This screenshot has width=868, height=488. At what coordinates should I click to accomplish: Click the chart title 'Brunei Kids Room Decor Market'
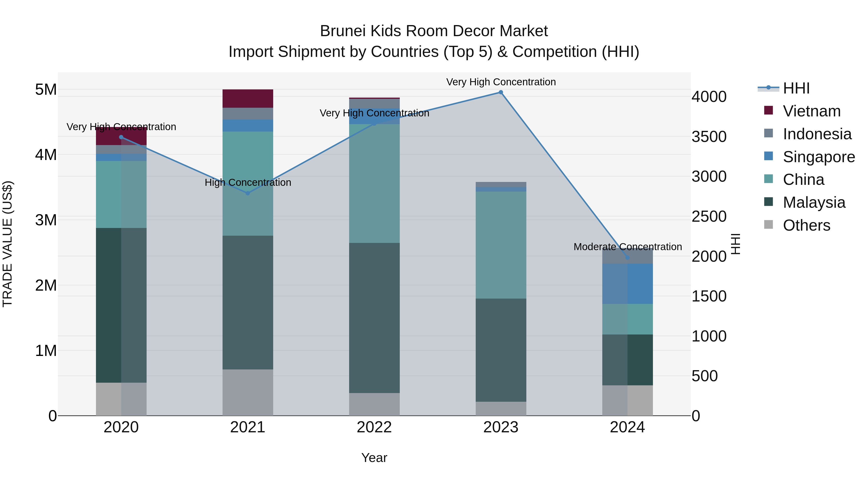434,31
